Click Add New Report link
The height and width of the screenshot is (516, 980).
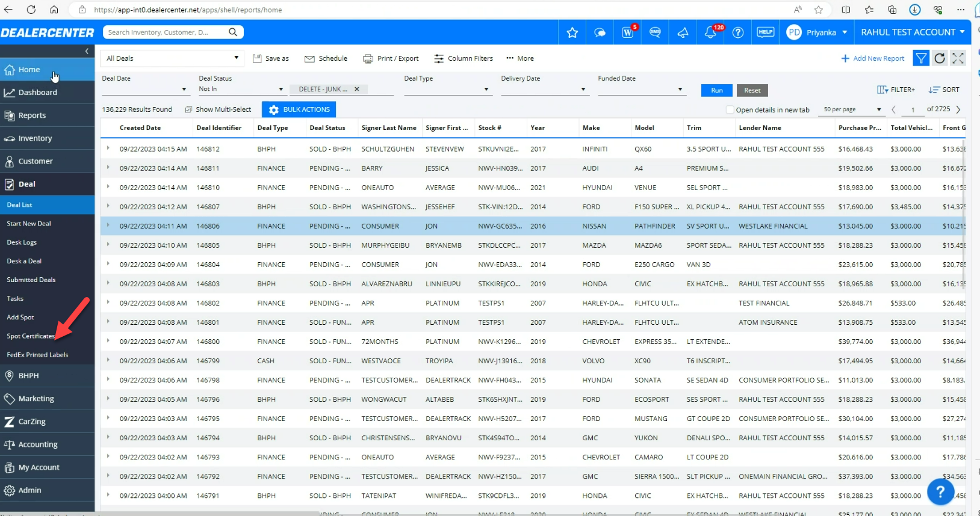pyautogui.click(x=872, y=58)
